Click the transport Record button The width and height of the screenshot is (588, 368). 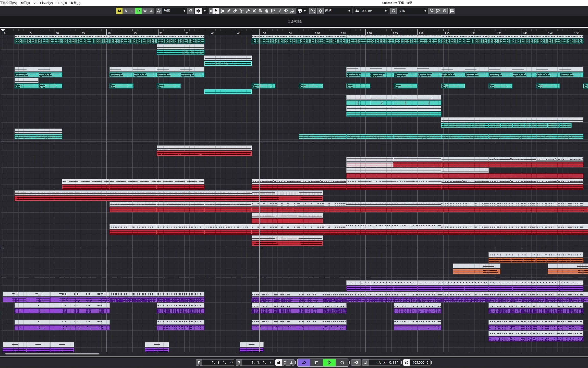click(x=342, y=362)
